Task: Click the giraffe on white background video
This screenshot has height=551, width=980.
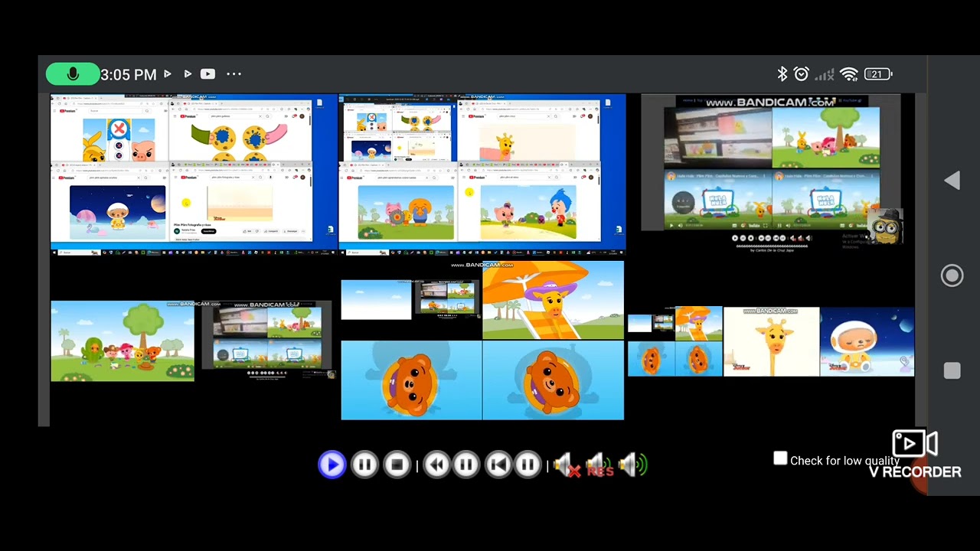Action: click(x=771, y=342)
